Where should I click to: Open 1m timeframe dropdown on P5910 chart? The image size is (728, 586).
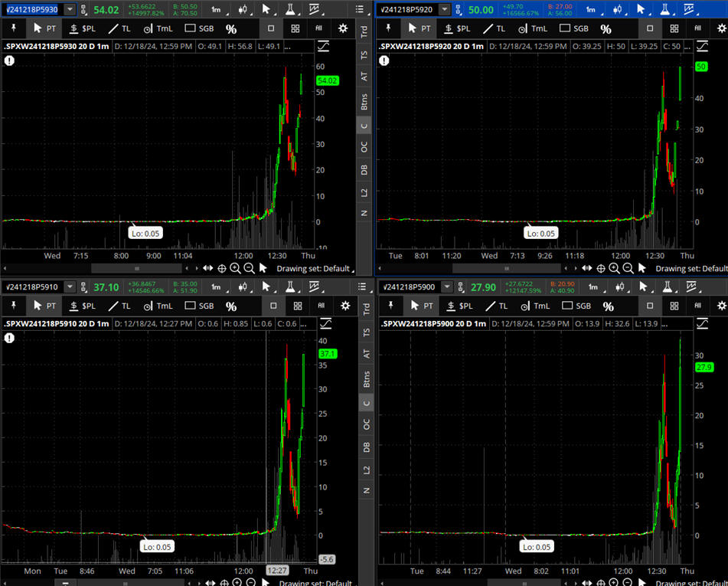217,286
